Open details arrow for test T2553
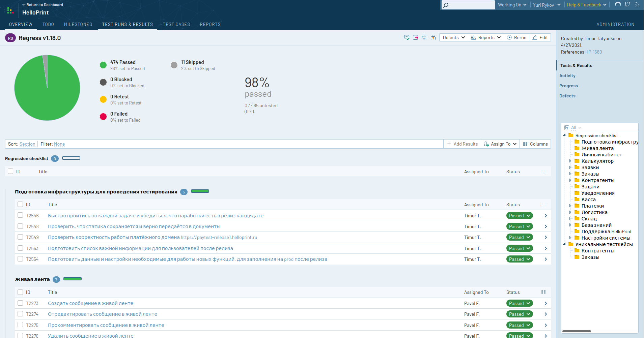This screenshot has width=644, height=338. pyautogui.click(x=545, y=248)
